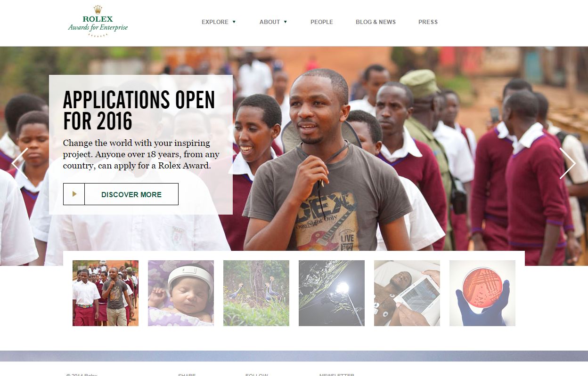Click the Applications Open for 2016 headline
The height and width of the screenshot is (376, 588).
click(139, 110)
